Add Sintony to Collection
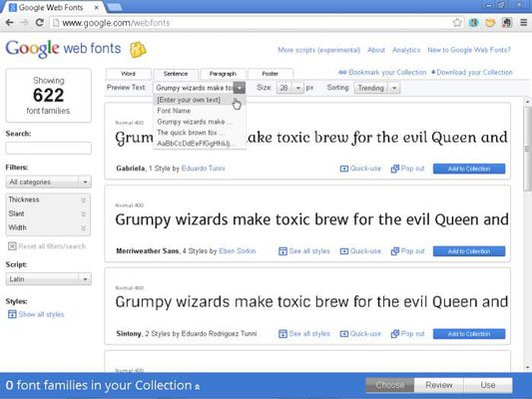The height and width of the screenshot is (399, 532). 469,334
